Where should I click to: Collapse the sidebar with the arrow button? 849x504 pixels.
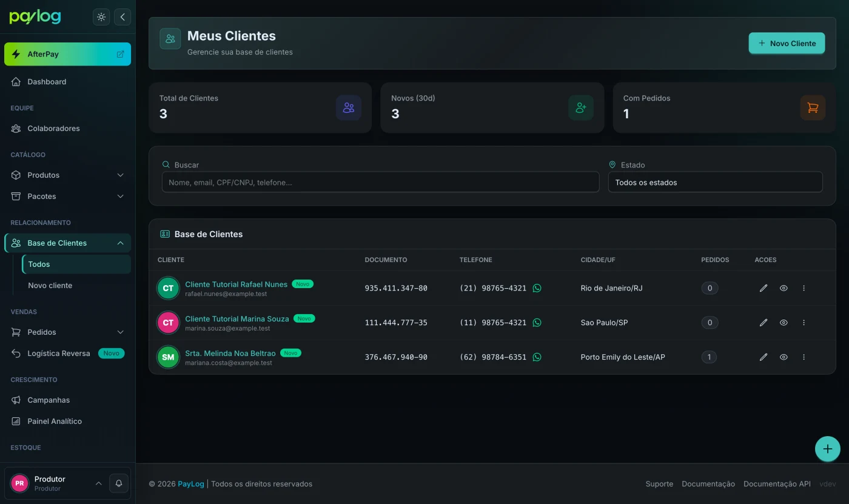pyautogui.click(x=122, y=17)
